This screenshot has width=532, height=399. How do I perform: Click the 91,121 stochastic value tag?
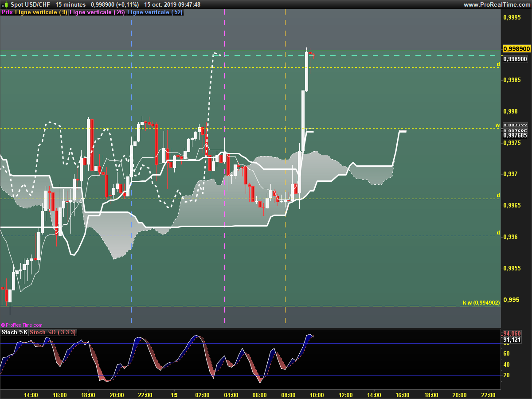coord(512,340)
